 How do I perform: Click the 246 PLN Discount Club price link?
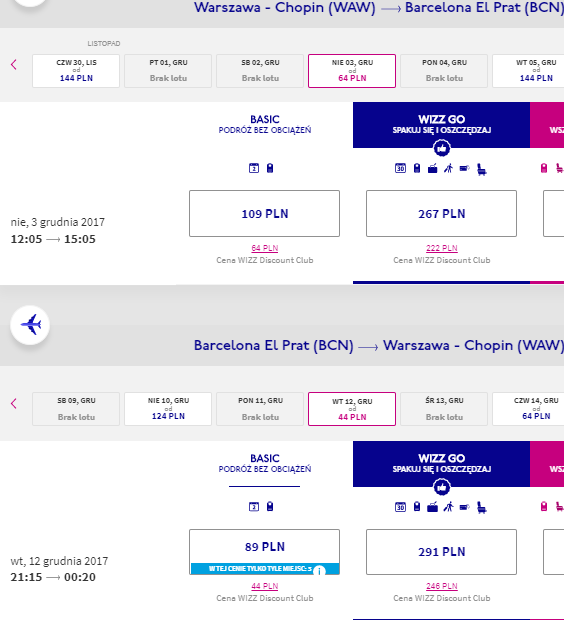[x=442, y=586]
